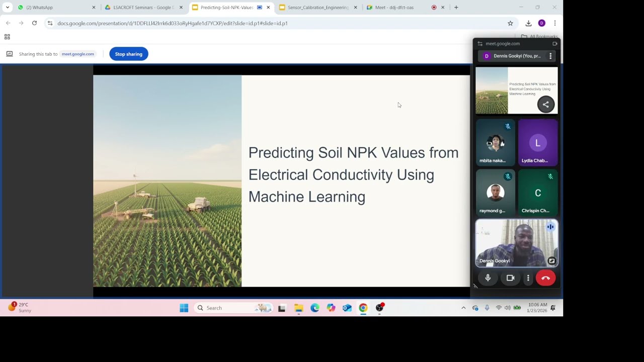This screenshot has width=644, height=362.
Task: Open more options in Meet controls
Action: click(528, 278)
